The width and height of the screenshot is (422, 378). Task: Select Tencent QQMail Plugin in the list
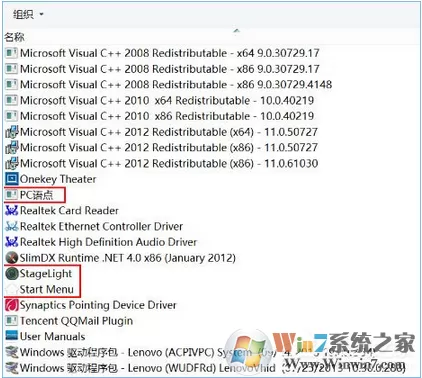[x=69, y=321]
